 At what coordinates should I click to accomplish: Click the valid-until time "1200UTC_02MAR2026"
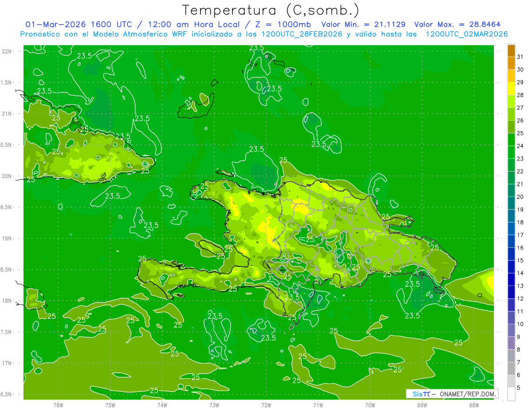[467, 34]
